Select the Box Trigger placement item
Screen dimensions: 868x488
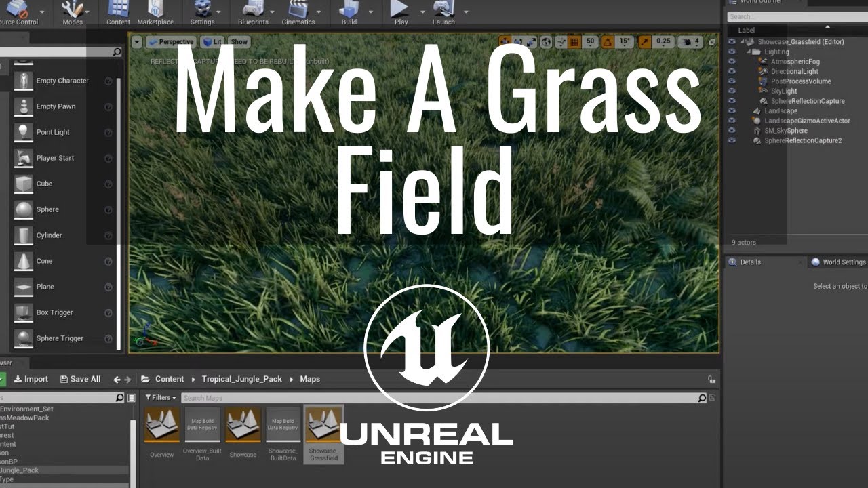[x=62, y=312]
